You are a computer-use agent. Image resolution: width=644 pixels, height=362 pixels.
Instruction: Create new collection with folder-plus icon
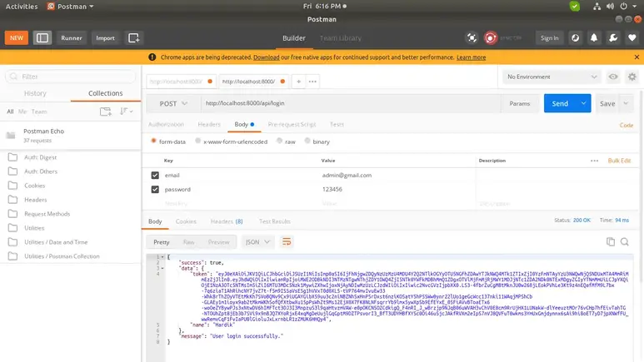point(106,111)
